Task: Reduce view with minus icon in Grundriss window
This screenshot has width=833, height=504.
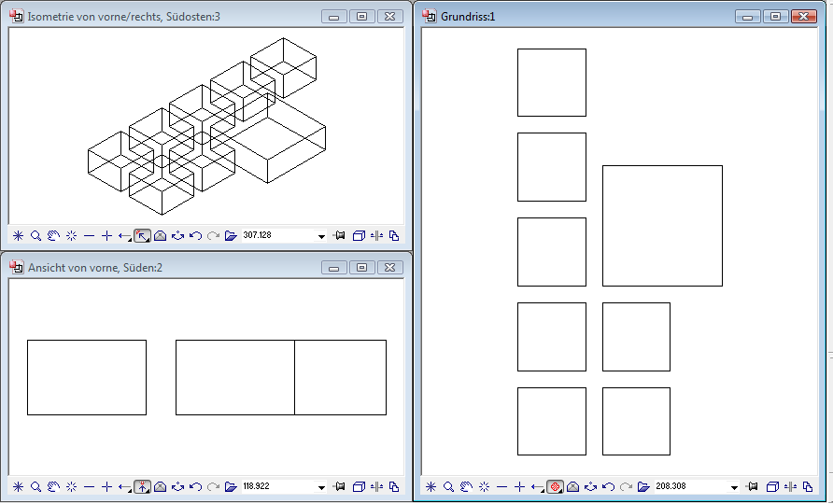Action: 501,486
